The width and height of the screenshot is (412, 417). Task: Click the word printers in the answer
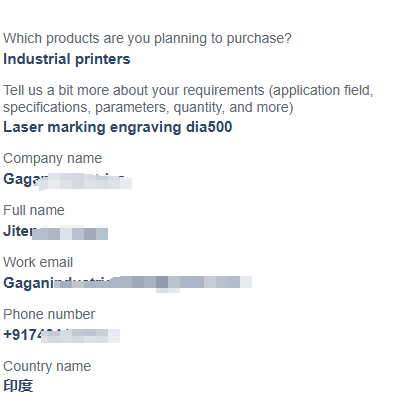point(103,60)
